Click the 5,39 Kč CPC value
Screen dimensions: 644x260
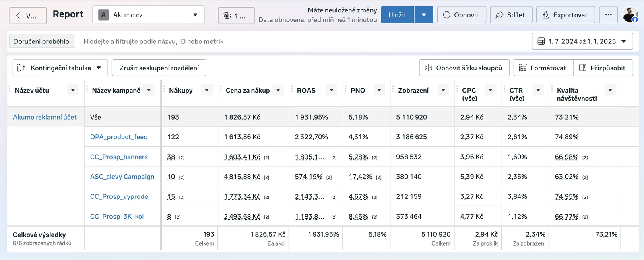click(x=472, y=177)
